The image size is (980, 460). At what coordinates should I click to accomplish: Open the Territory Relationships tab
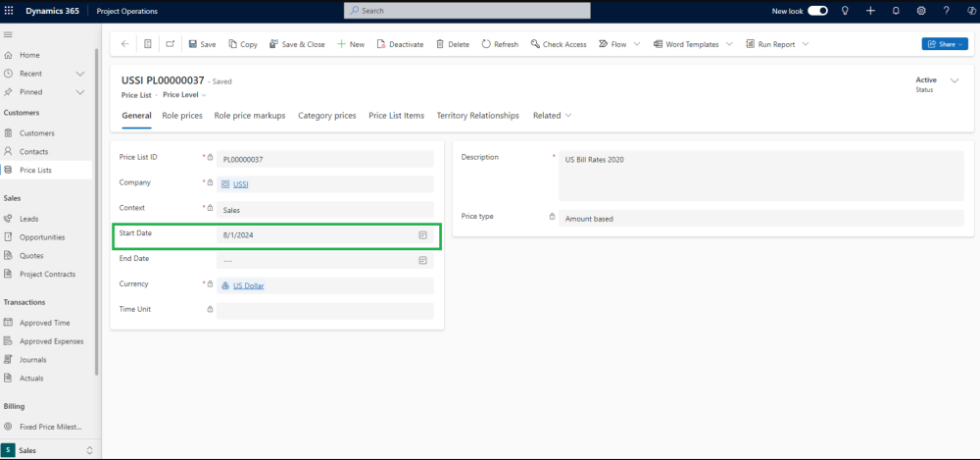[x=477, y=116]
